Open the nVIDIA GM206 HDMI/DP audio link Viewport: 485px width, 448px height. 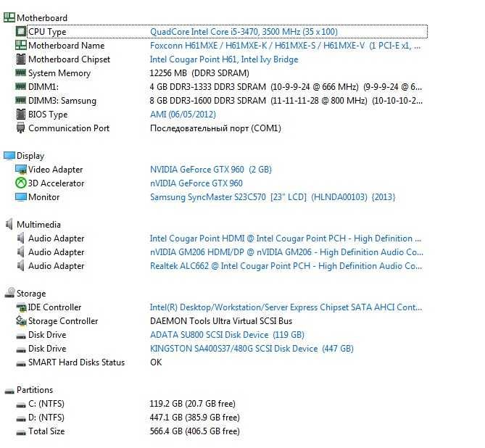click(286, 252)
